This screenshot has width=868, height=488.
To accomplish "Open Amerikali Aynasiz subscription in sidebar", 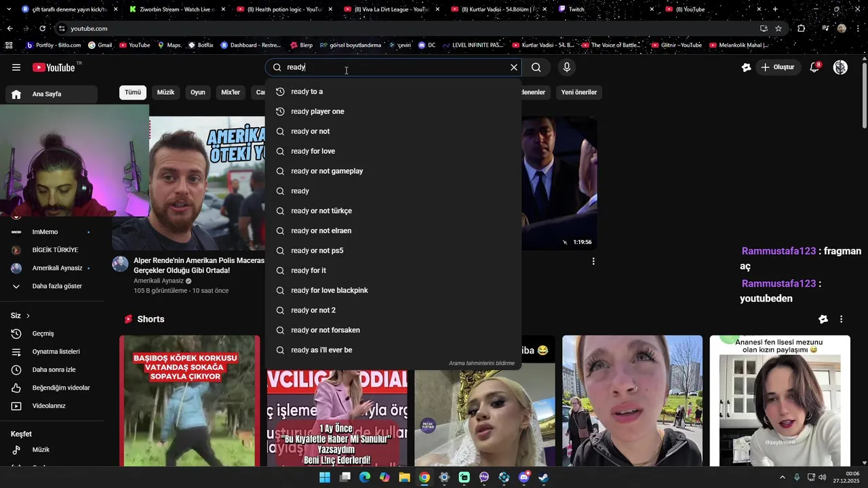I will (52, 268).
